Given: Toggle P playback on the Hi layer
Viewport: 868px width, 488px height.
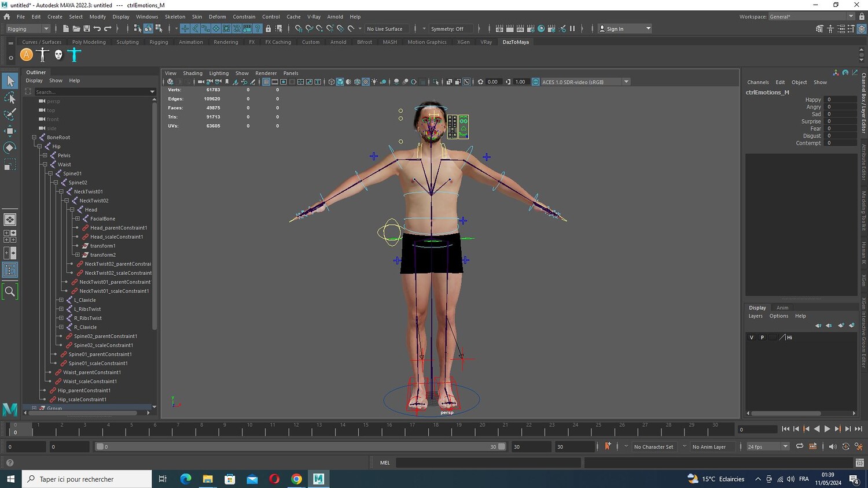Looking at the screenshot, I should click(x=762, y=337).
